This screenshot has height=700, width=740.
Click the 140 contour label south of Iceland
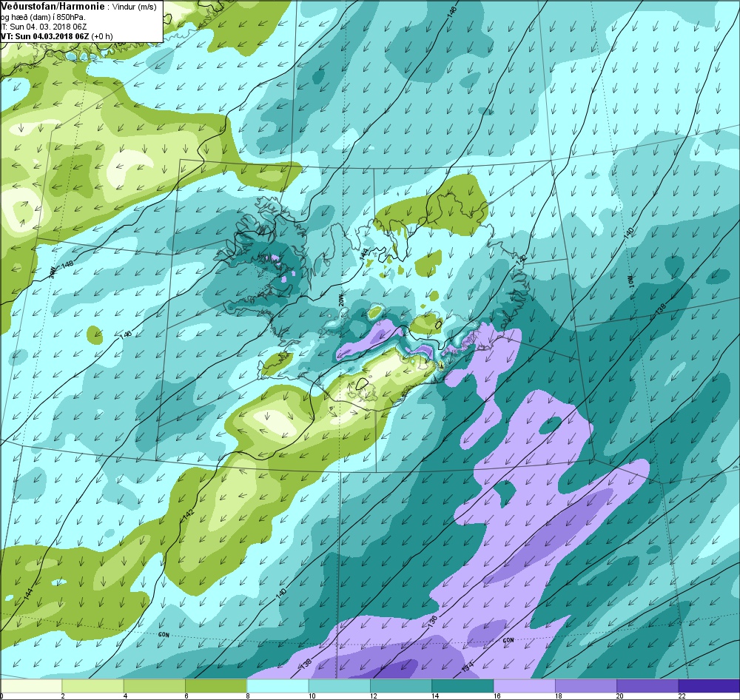(281, 593)
